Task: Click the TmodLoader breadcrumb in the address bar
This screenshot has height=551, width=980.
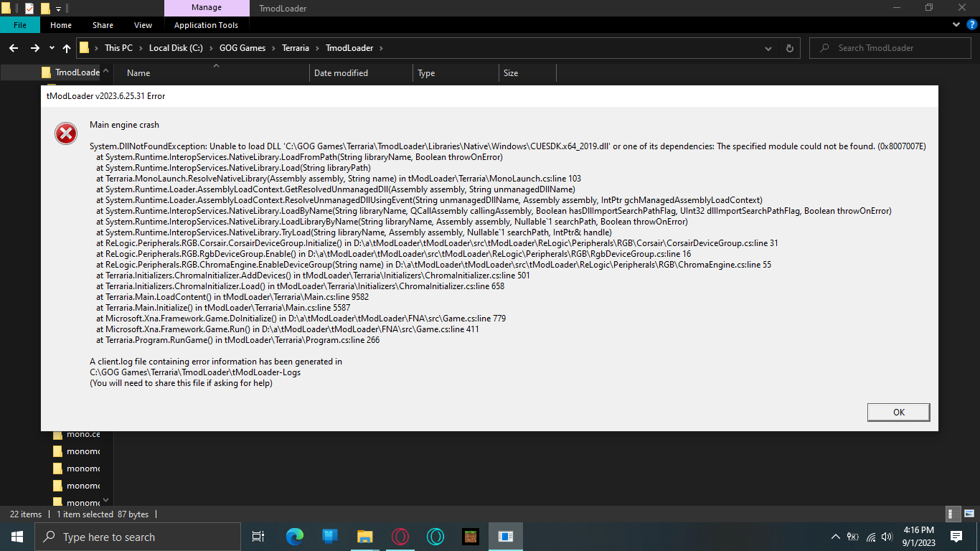Action: 349,48
